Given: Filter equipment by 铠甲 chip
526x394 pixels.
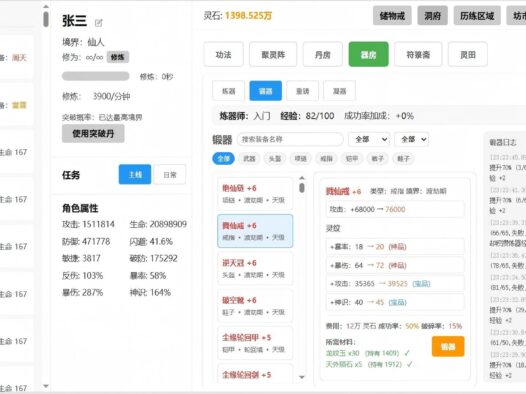Looking at the screenshot, I should (352, 158).
